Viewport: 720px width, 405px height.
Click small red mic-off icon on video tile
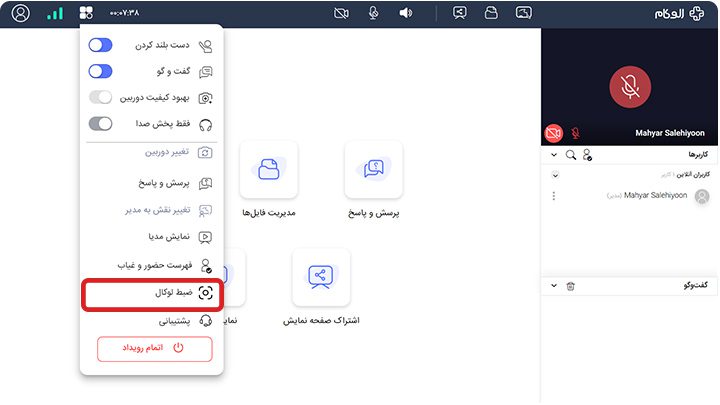(575, 133)
